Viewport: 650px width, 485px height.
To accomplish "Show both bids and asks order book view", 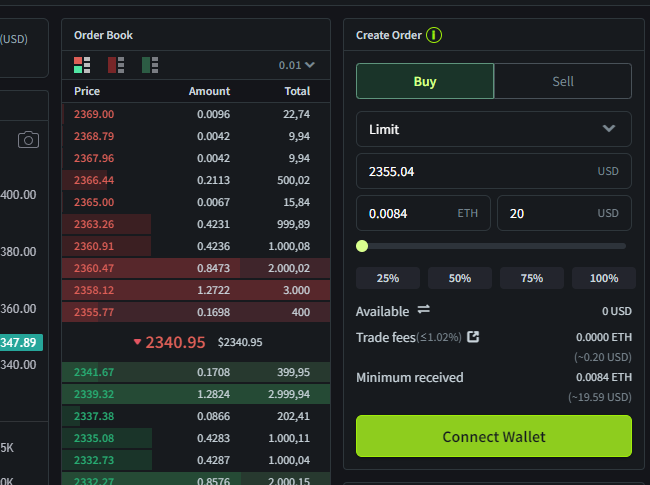I will point(82,65).
